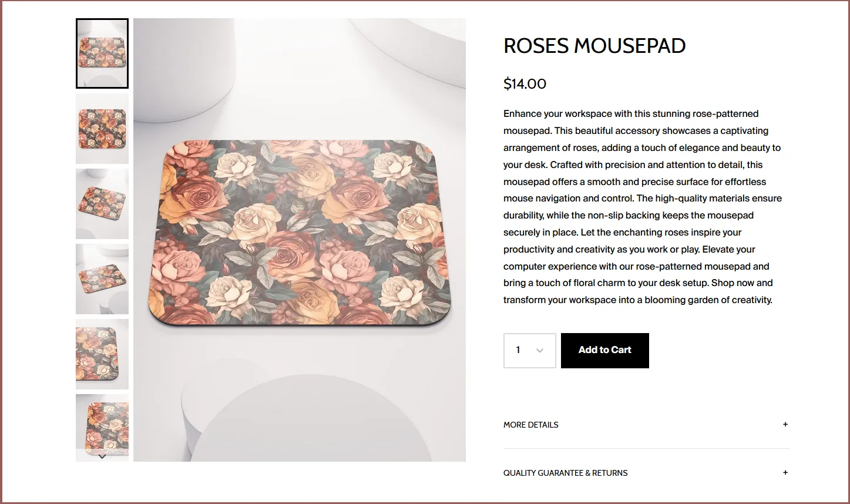The height and width of the screenshot is (504, 850).
Task: Click the ROSES MOUSEPAD product title
Action: click(594, 46)
